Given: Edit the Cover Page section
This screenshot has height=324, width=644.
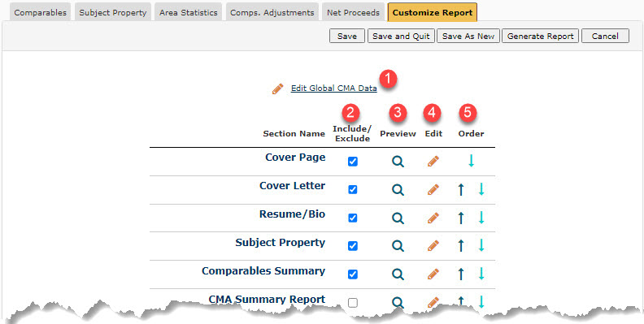Looking at the screenshot, I should point(433,161).
